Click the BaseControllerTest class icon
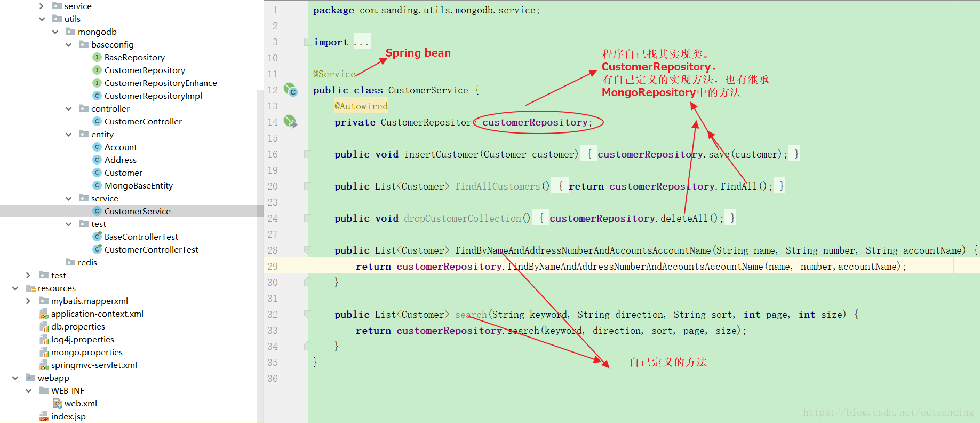Screen dimensions: 980x423 pyautogui.click(x=97, y=236)
